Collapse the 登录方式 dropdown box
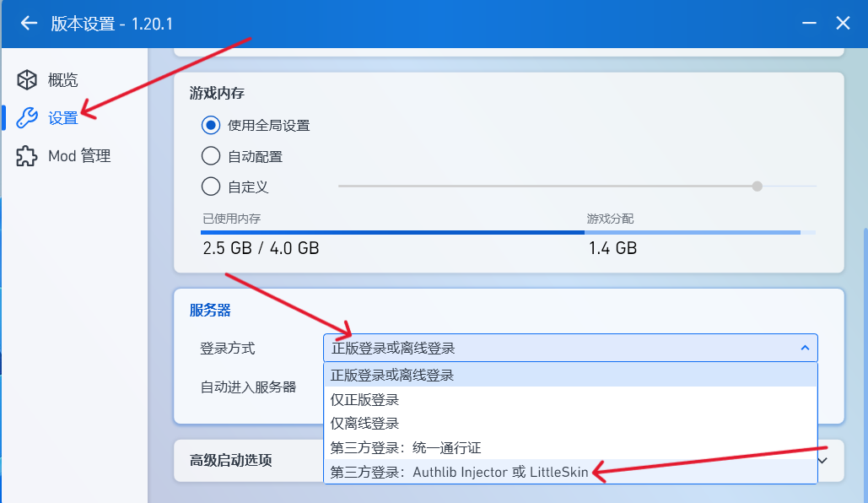Image resolution: width=868 pixels, height=503 pixels. [569, 348]
